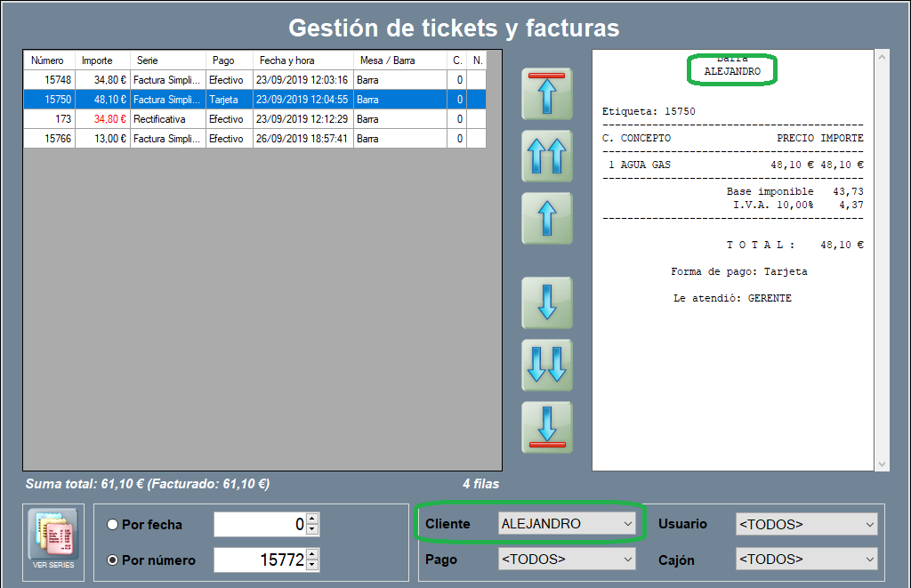Click the double up arrow page button
Viewport: 911px width, 588px height.
[546, 156]
